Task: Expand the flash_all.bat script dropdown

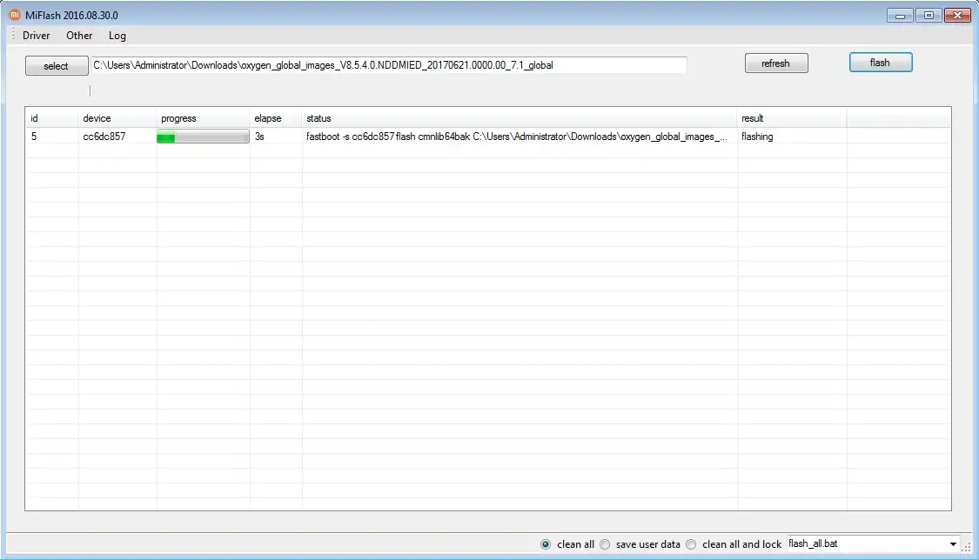Action: (955, 544)
